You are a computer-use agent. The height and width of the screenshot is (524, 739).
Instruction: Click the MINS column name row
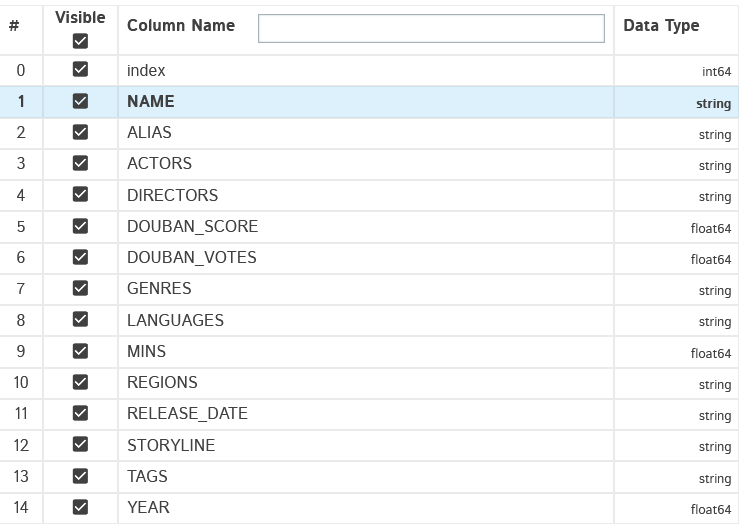tap(147, 351)
